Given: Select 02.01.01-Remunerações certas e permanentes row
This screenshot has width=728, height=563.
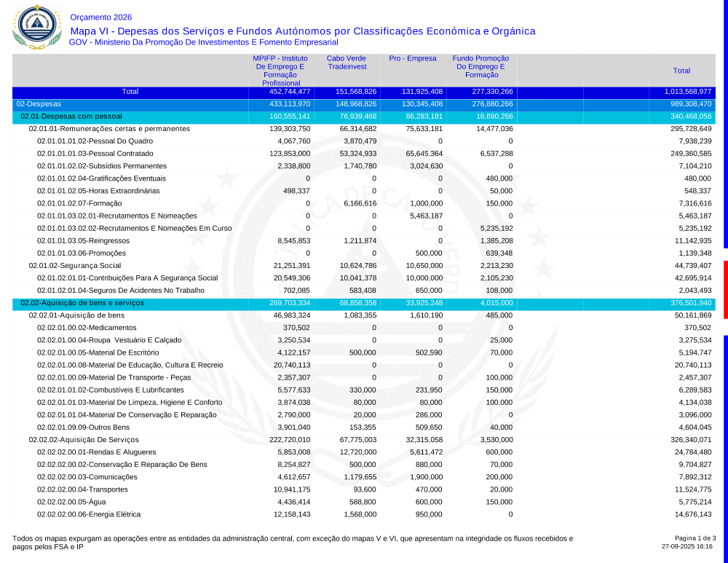Looking at the screenshot, I should [109, 129].
